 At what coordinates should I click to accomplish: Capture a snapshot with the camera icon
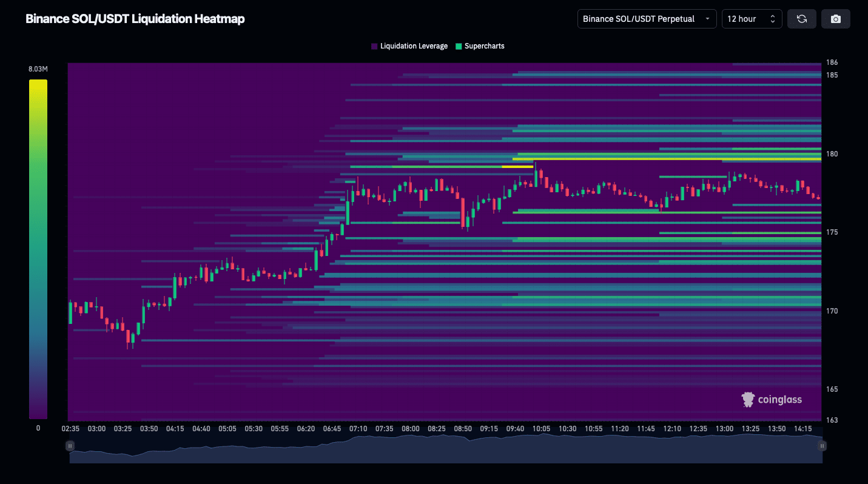point(836,19)
